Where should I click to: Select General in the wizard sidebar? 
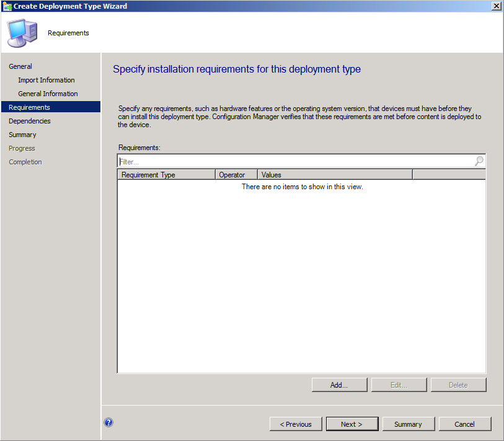pos(20,66)
